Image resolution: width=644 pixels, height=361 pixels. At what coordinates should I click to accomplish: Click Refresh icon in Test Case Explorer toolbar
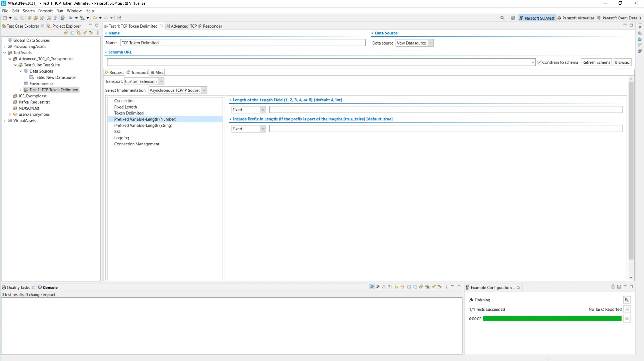(66, 33)
